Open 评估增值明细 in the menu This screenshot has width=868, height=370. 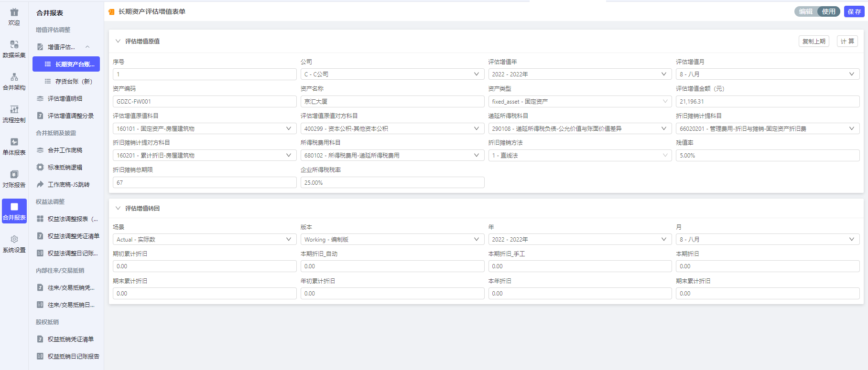65,98
